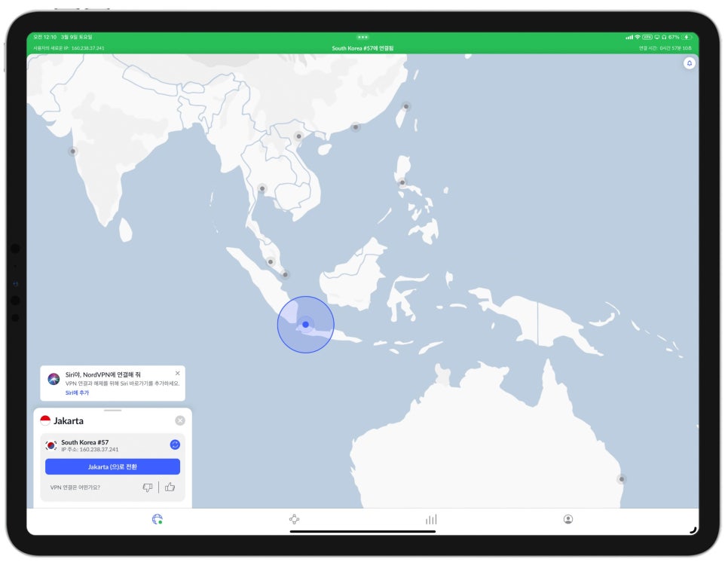
Task: Select the Singapore server dot
Action: coord(285,274)
